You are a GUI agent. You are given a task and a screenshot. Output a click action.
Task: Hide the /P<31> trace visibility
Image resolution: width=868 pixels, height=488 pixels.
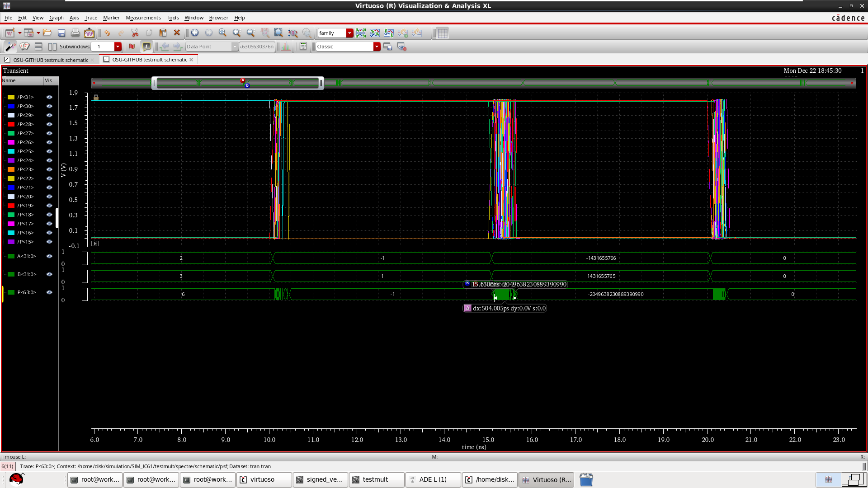point(49,97)
